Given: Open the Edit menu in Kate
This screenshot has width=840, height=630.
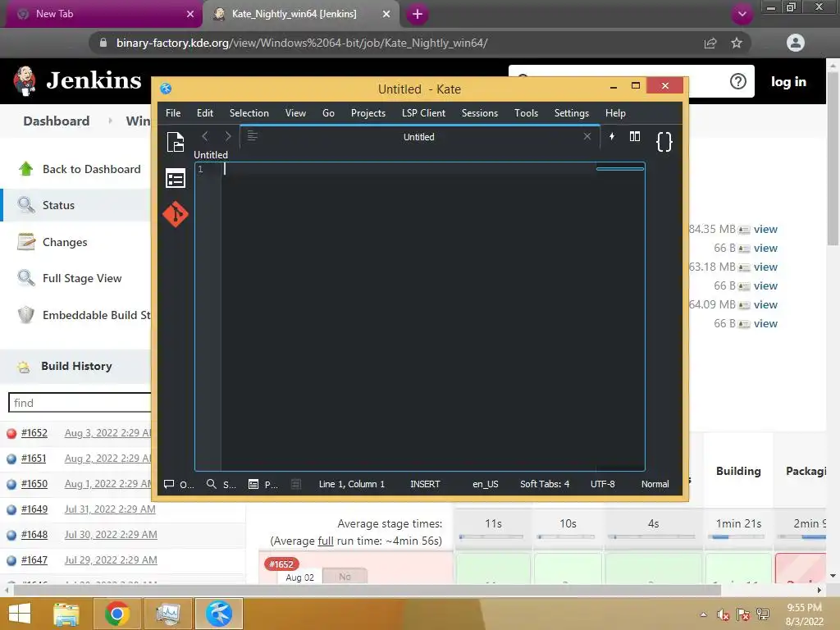Looking at the screenshot, I should (204, 113).
